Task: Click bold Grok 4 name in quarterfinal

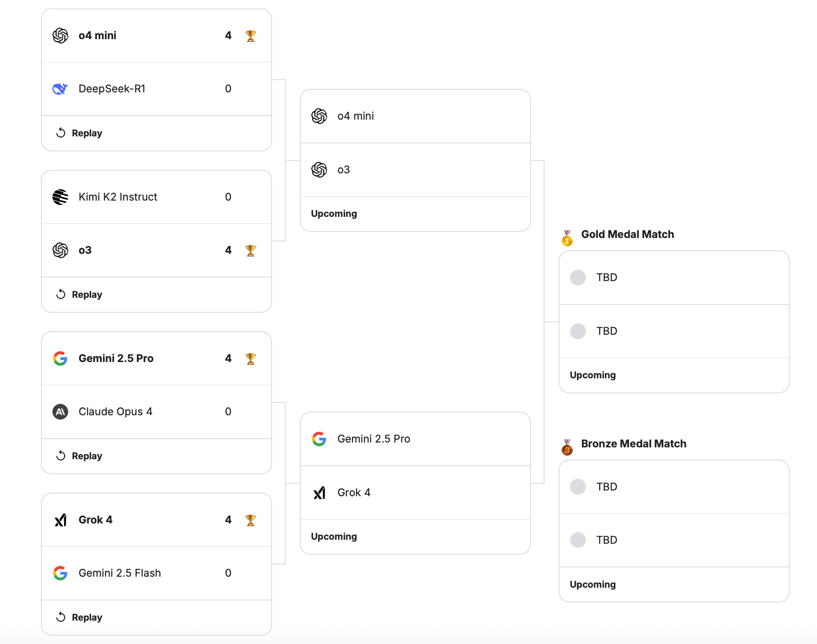Action: click(x=96, y=520)
